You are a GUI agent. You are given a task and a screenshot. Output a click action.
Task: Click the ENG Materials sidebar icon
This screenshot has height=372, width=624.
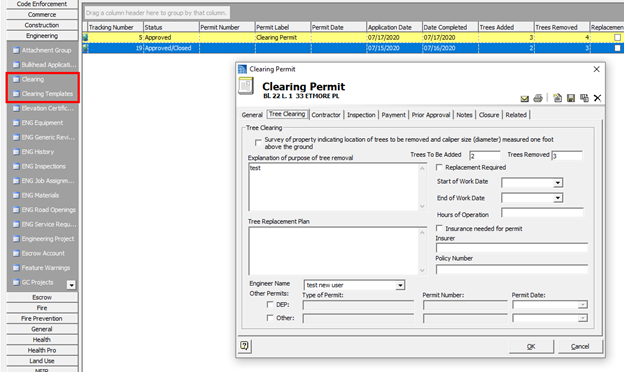(16, 196)
